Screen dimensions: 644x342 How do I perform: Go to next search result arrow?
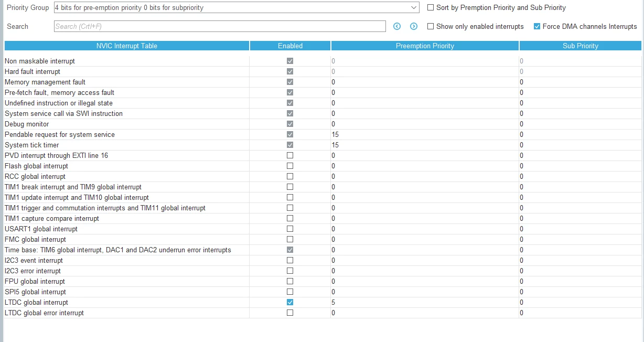point(414,26)
